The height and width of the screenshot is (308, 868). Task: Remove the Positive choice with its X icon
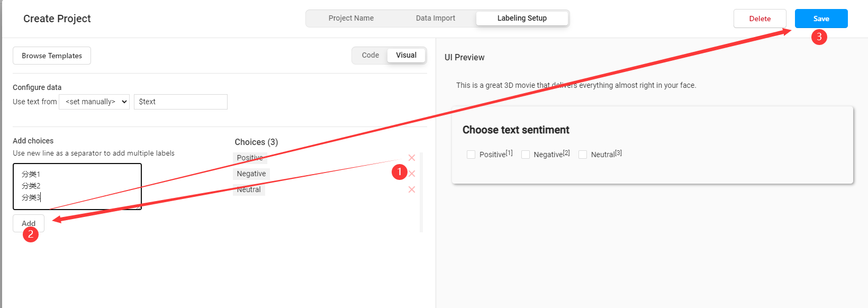[x=412, y=158]
